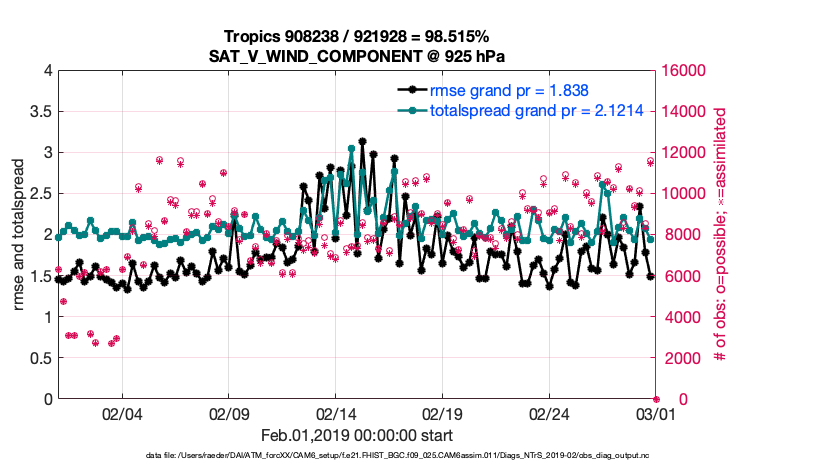Viewport: 830px width, 470px height.
Task: Click the 3.5 tick on the left y-axis
Action: point(40,112)
